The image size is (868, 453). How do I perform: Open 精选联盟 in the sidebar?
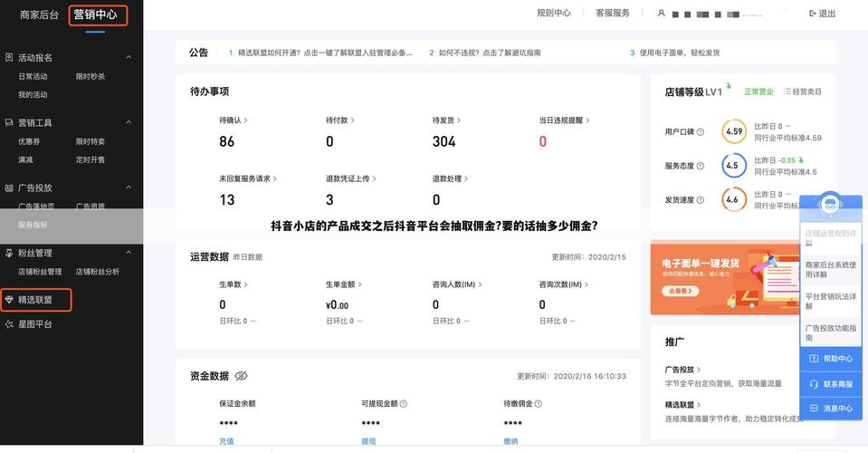pyautogui.click(x=36, y=300)
